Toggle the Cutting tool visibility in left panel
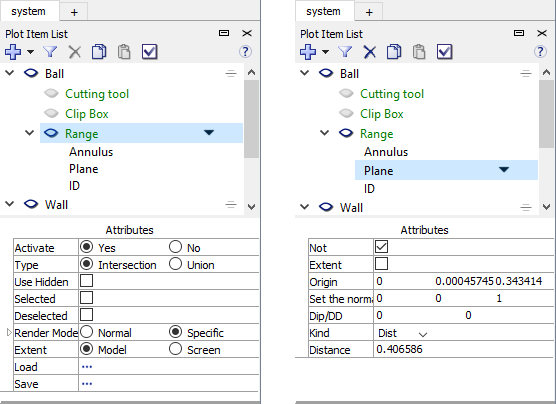The width and height of the screenshot is (556, 404). 51,94
